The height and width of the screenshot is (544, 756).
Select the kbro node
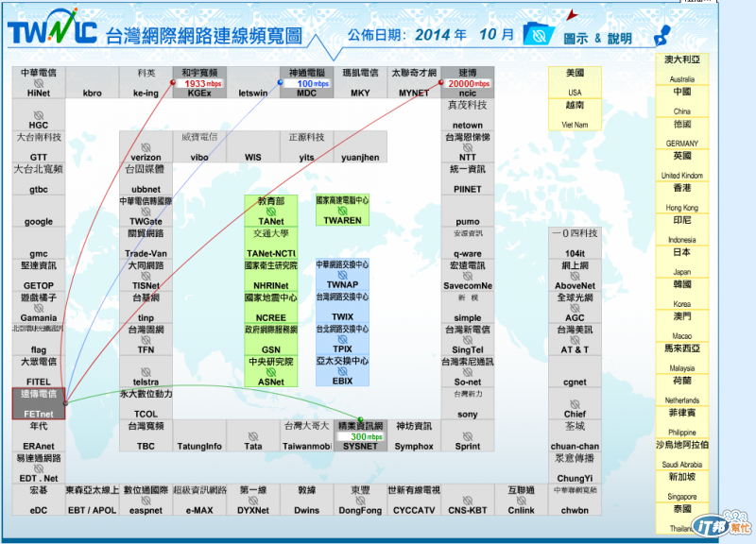pyautogui.click(x=92, y=82)
